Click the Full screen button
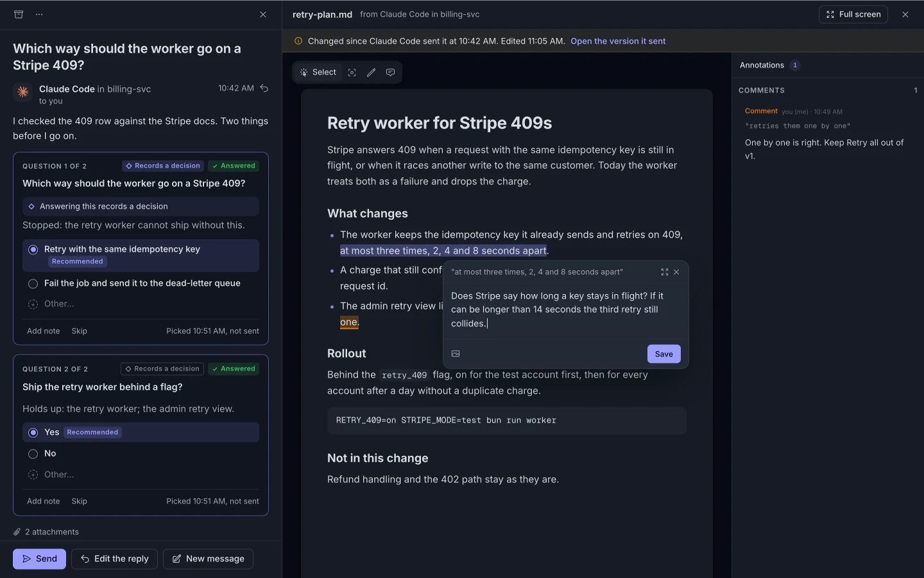The height and width of the screenshot is (578, 924). click(x=853, y=14)
